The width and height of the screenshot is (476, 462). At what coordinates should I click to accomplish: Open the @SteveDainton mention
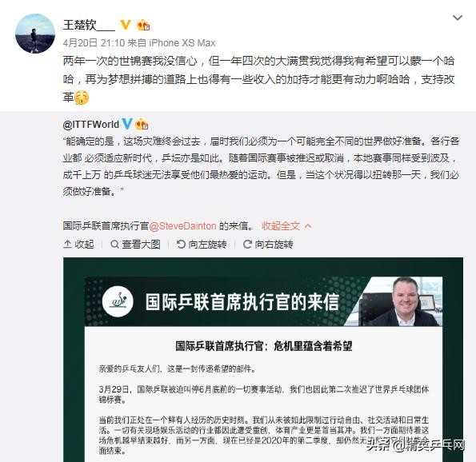[x=182, y=226]
